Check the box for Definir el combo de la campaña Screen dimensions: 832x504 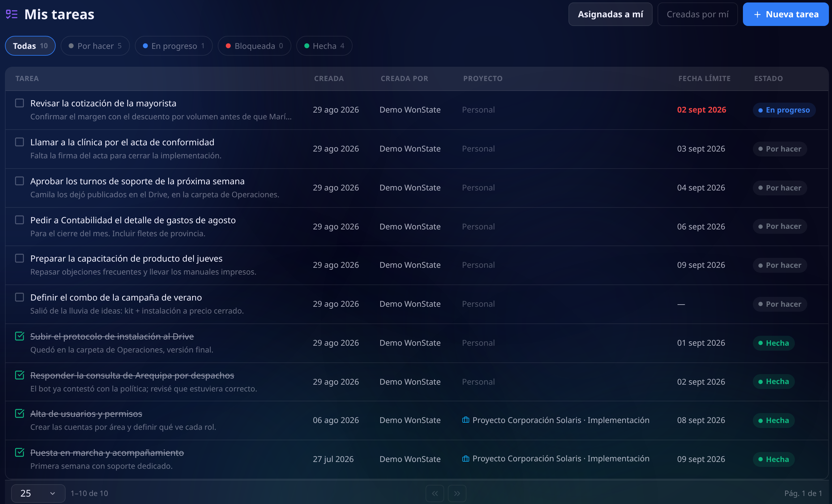tap(19, 297)
